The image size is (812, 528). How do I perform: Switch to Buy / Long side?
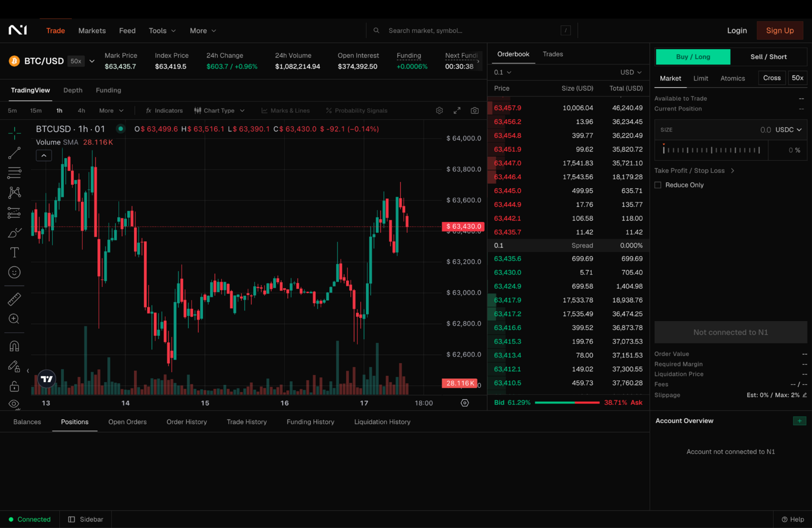tap(693, 57)
